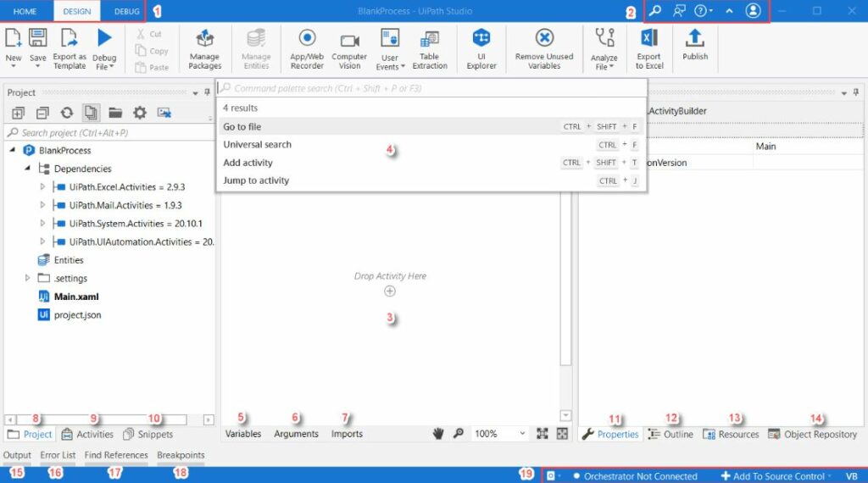
Task: Collapse the Dependencies node
Action: 27,168
